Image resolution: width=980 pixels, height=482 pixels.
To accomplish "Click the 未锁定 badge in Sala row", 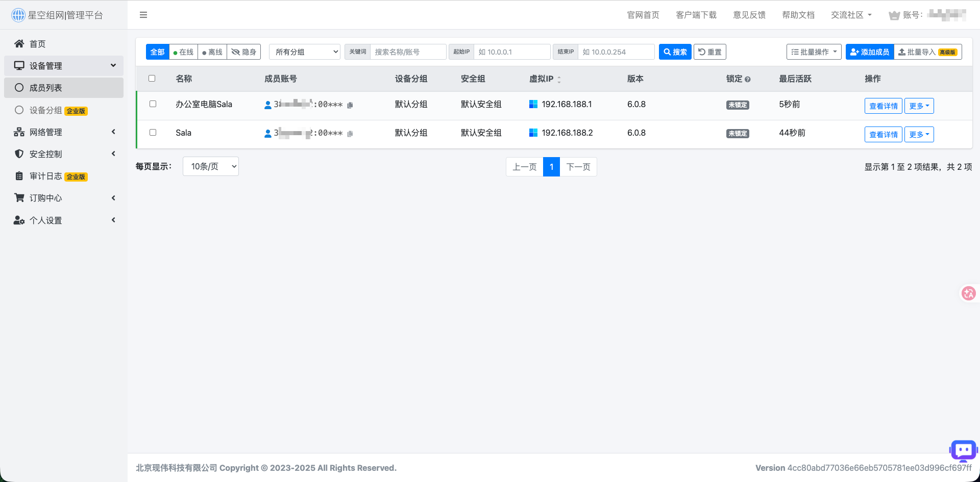I will coord(738,134).
